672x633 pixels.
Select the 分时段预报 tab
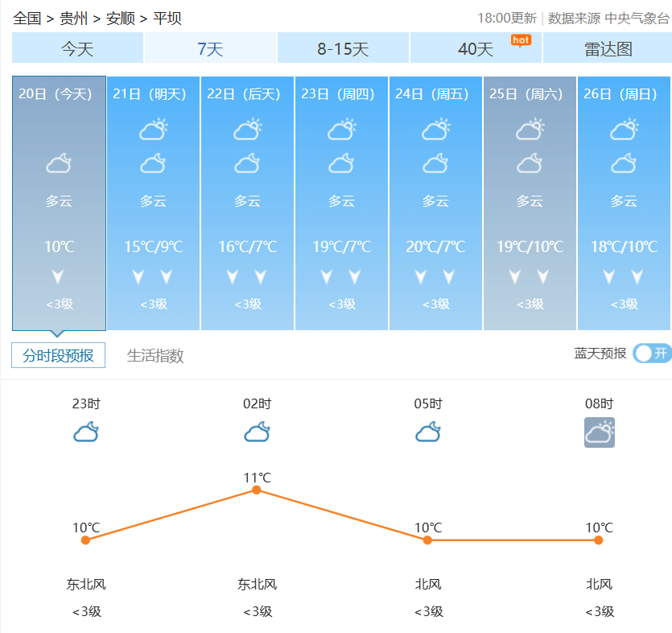coord(58,355)
